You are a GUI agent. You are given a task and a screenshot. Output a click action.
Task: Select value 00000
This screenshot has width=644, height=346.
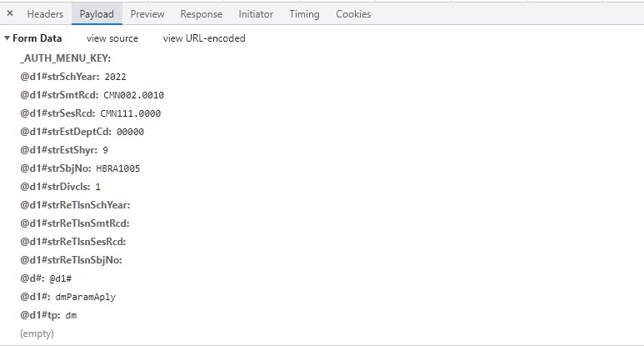(130, 132)
